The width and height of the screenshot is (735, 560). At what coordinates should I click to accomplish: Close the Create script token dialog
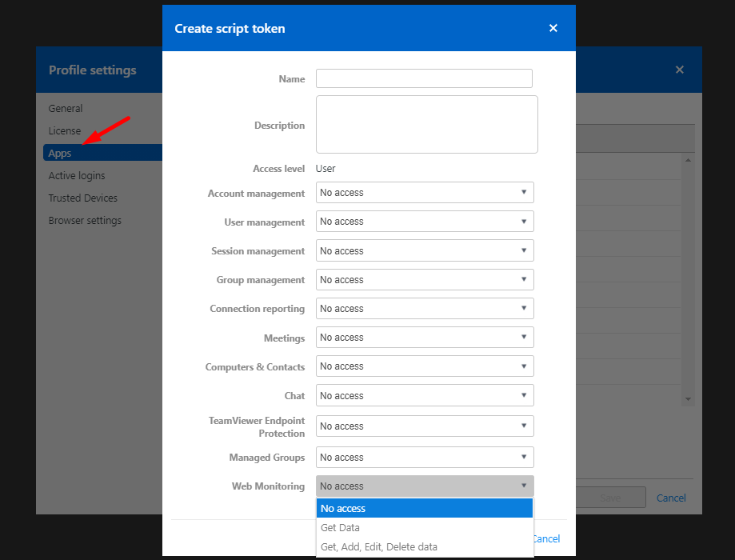click(x=553, y=27)
